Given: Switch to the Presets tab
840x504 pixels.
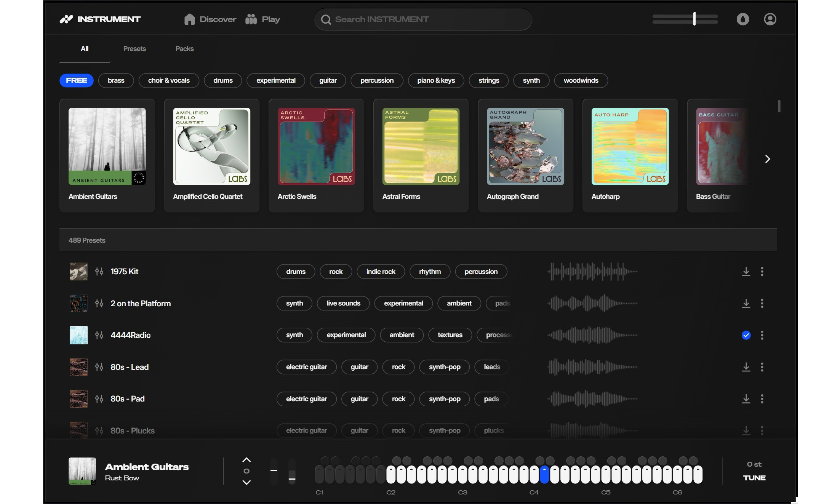Looking at the screenshot, I should click(134, 49).
